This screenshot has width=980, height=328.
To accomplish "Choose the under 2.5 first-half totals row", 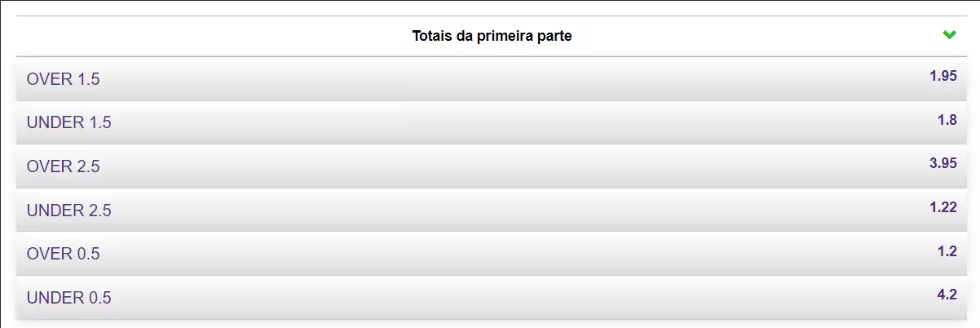I will point(489,211).
